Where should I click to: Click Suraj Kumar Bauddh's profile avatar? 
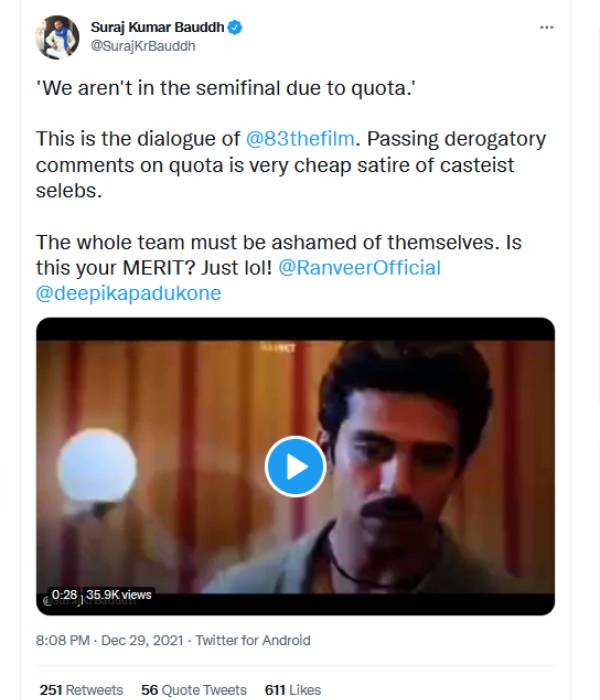tap(58, 37)
